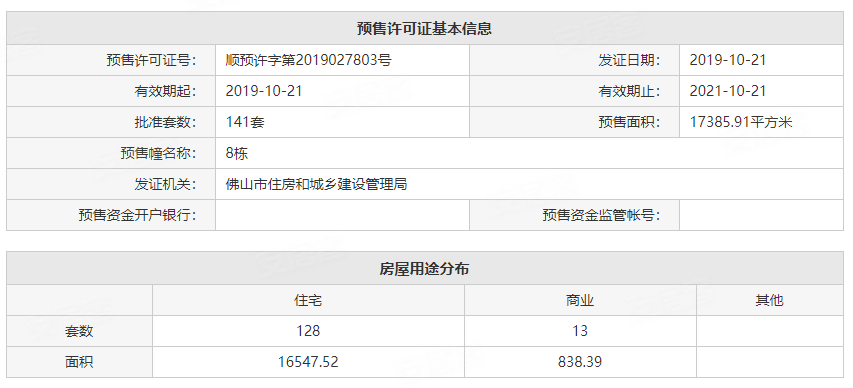Click the 预售面积 value 17385.91平方米
Image resolution: width=853 pixels, height=388 pixels.
(x=741, y=122)
